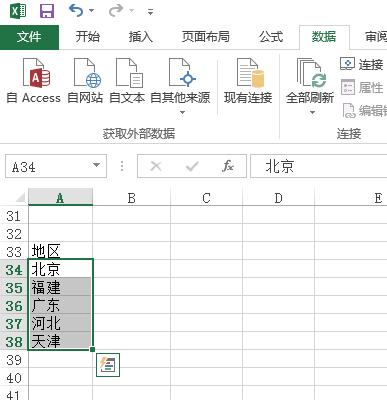Click the Excel application icon

click(18, 11)
